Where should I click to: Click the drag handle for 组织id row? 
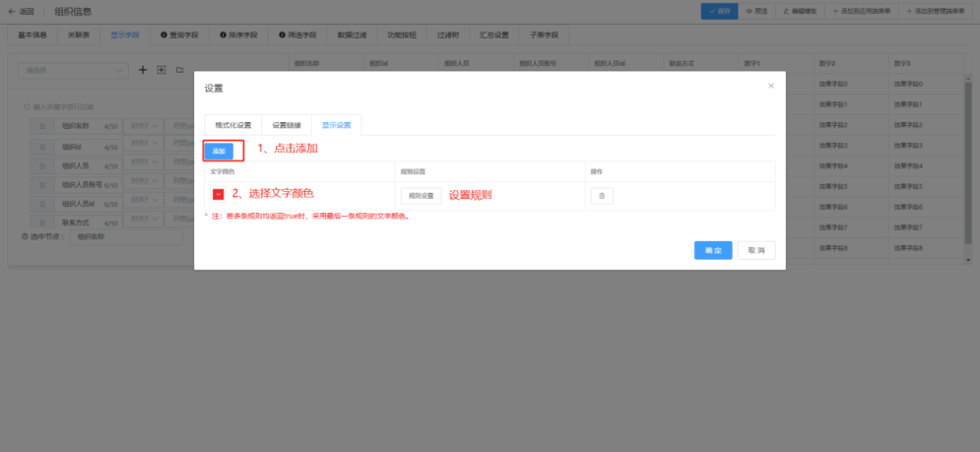click(x=43, y=147)
